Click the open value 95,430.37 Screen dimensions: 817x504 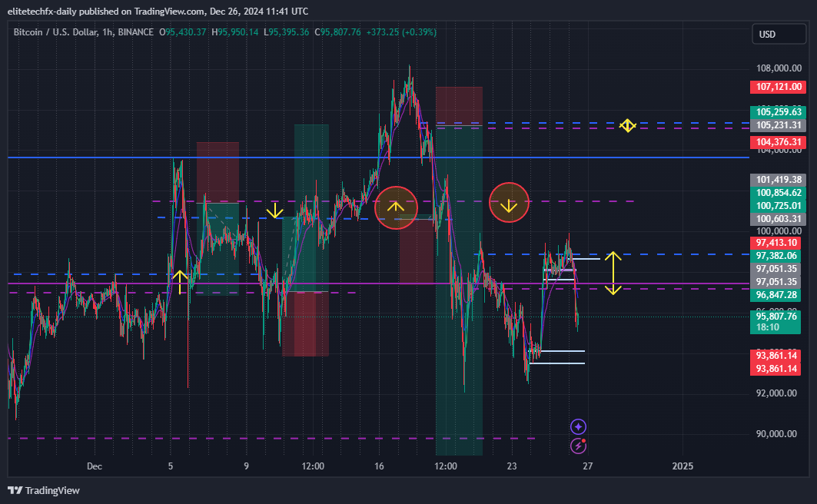(x=186, y=32)
